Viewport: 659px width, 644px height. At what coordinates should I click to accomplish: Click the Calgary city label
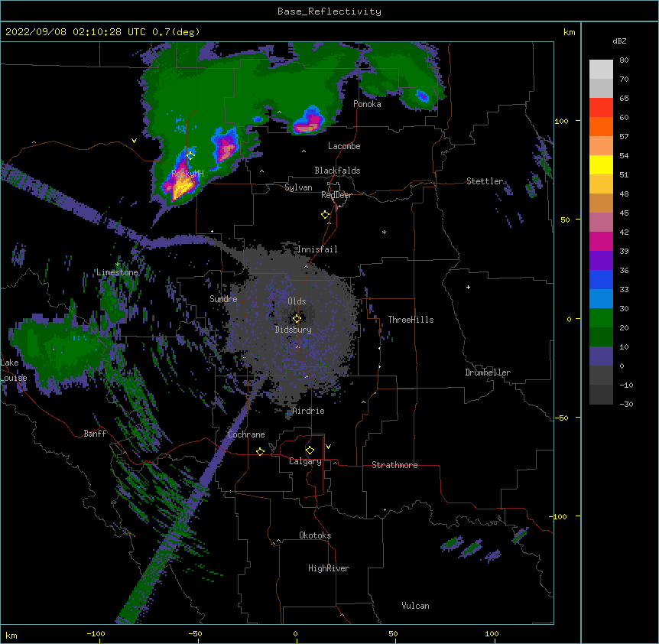pyautogui.click(x=305, y=461)
